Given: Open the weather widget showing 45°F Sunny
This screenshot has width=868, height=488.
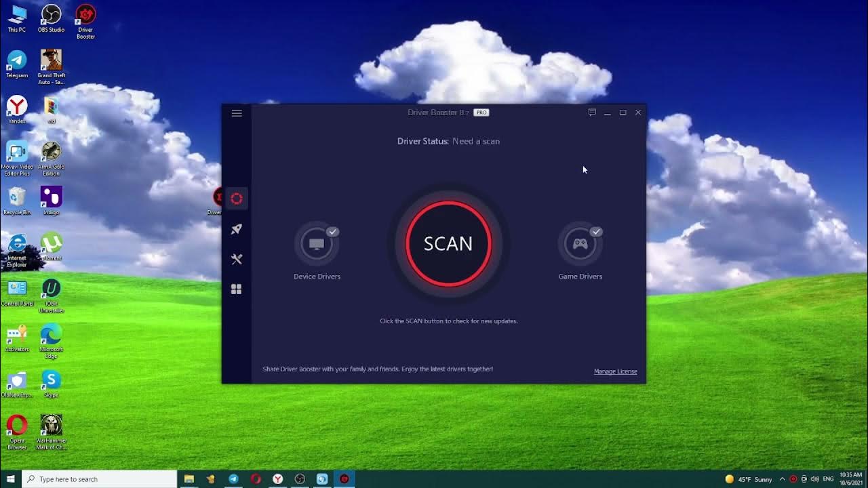Looking at the screenshot, I should click(x=749, y=479).
